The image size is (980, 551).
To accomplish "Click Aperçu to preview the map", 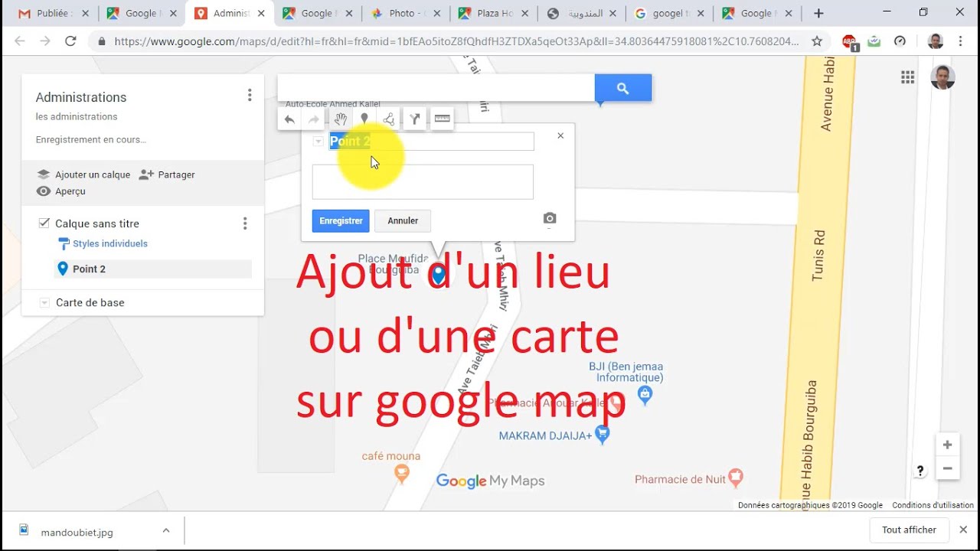I will [x=61, y=191].
